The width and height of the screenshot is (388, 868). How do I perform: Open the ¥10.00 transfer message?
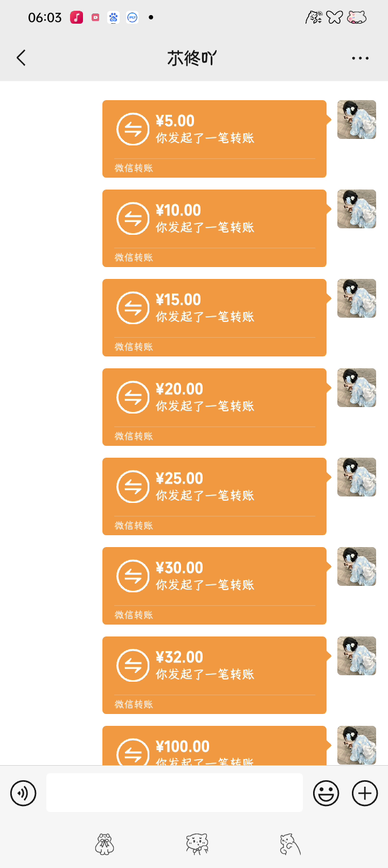pos(214,228)
